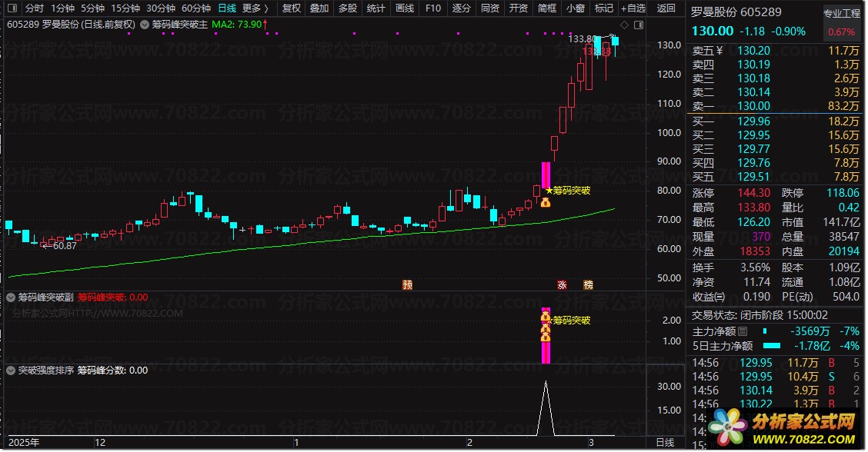
Task: Open the 统计 statistics tool
Action: pyautogui.click(x=376, y=8)
